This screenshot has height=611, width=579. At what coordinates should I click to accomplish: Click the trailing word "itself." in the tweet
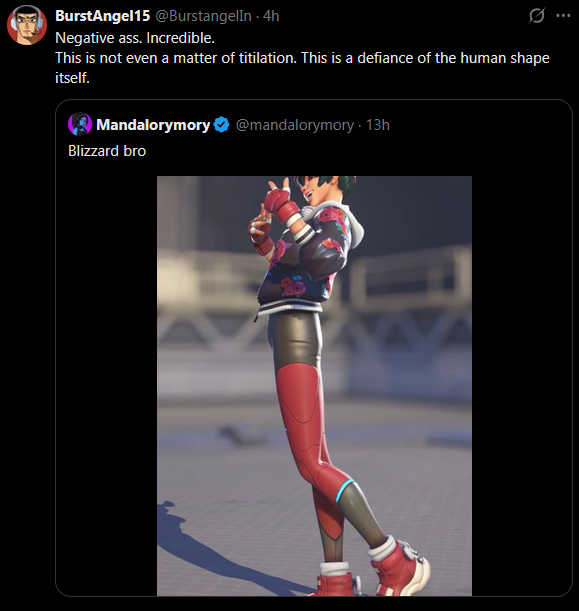click(72, 78)
